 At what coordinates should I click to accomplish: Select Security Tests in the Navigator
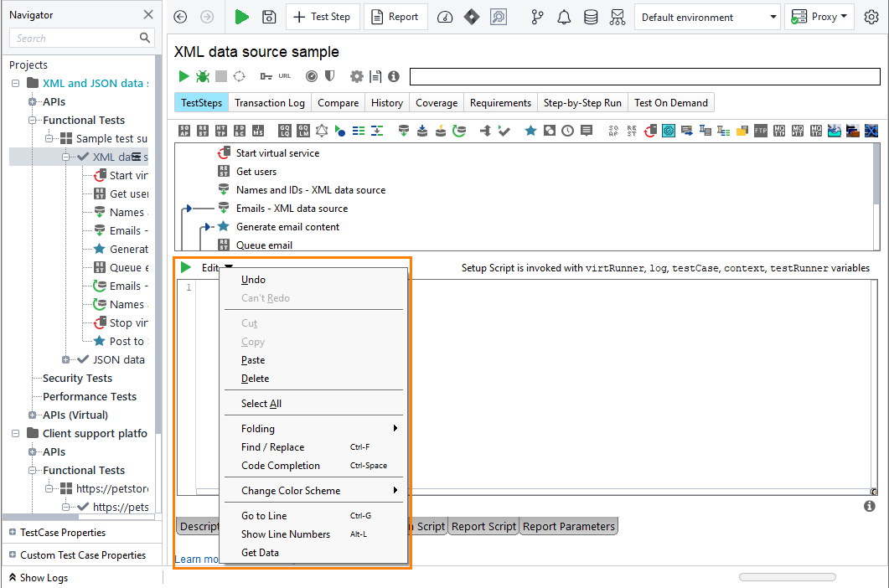tap(78, 379)
